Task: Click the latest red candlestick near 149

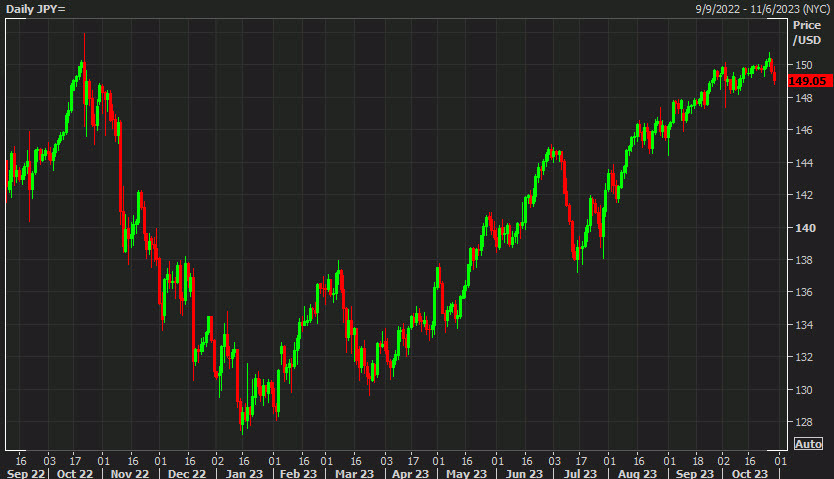Action: (775, 76)
